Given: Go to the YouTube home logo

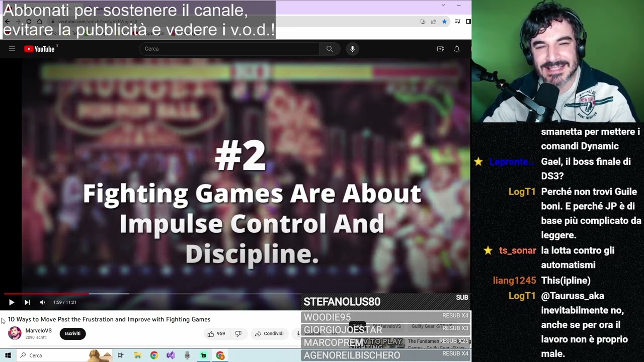Looking at the screenshot, I should tap(39, 49).
